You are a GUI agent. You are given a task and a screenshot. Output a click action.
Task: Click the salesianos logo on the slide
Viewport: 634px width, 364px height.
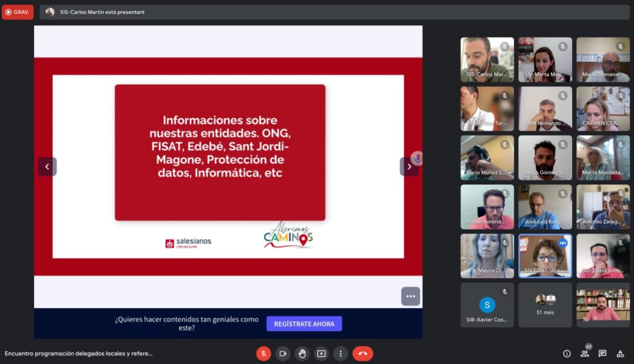[188, 243]
